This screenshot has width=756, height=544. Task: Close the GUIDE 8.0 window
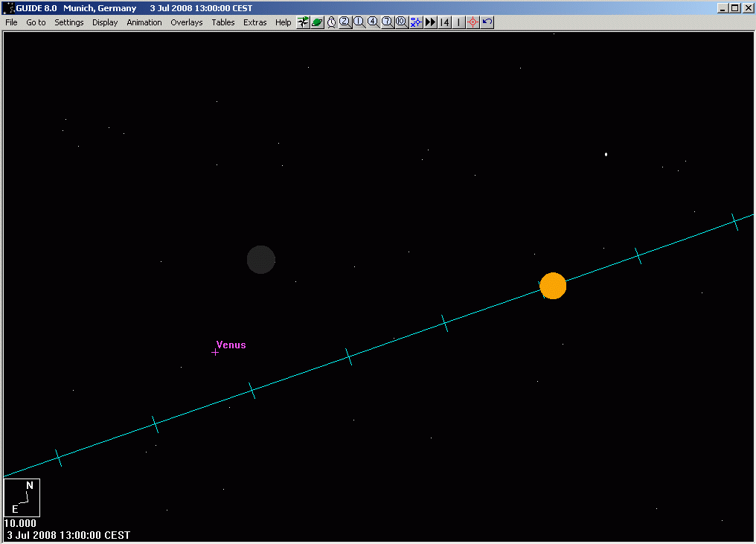[748, 8]
